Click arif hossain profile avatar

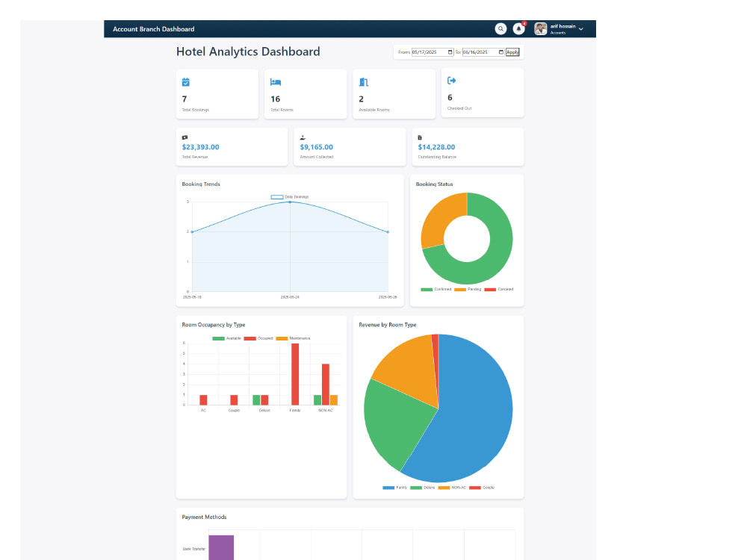(540, 29)
